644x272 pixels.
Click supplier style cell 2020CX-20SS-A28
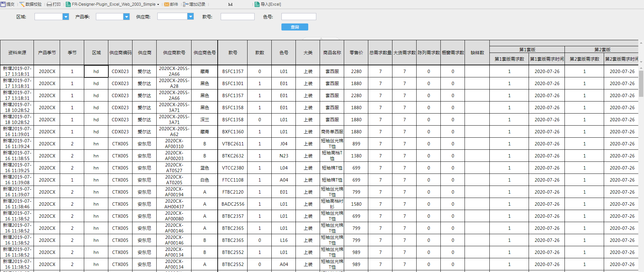tap(174, 83)
